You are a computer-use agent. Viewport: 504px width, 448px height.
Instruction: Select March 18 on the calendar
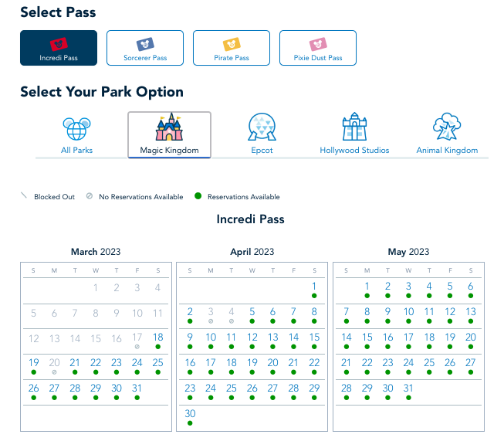point(157,338)
